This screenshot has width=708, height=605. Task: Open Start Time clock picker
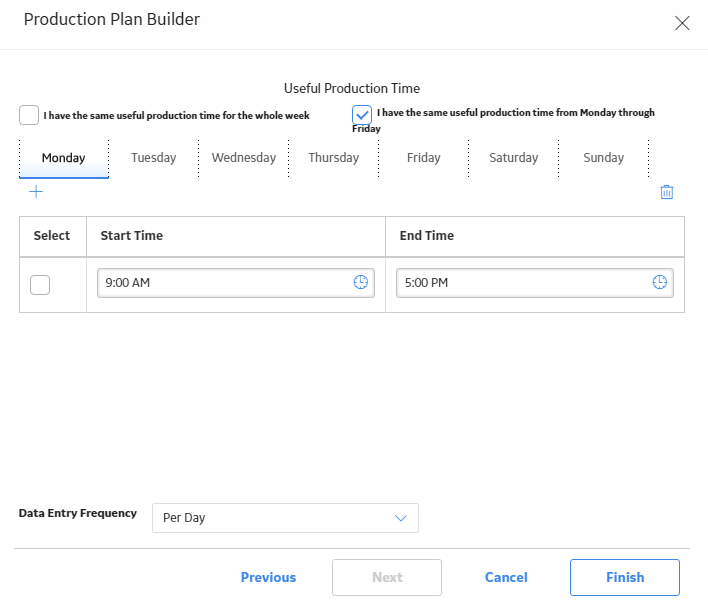click(360, 282)
